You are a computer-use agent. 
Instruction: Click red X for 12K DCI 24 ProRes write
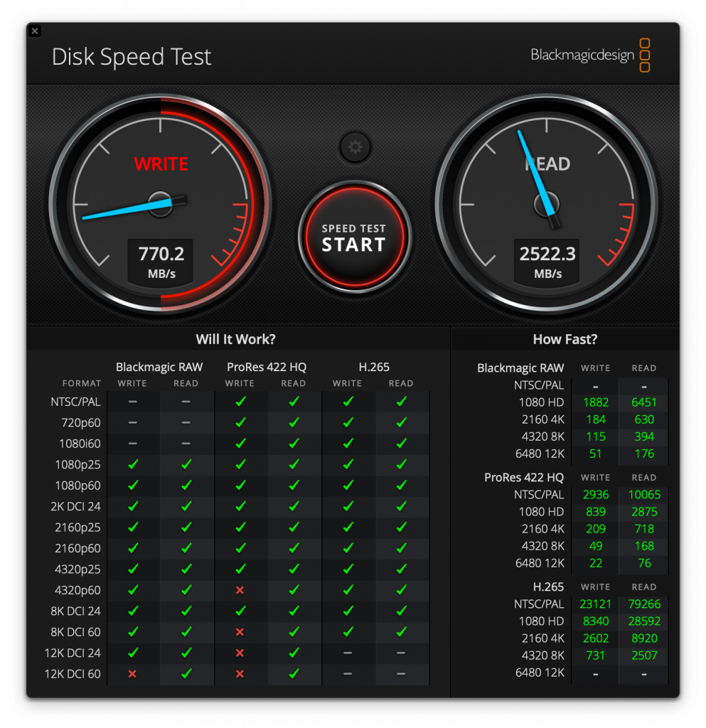click(240, 653)
